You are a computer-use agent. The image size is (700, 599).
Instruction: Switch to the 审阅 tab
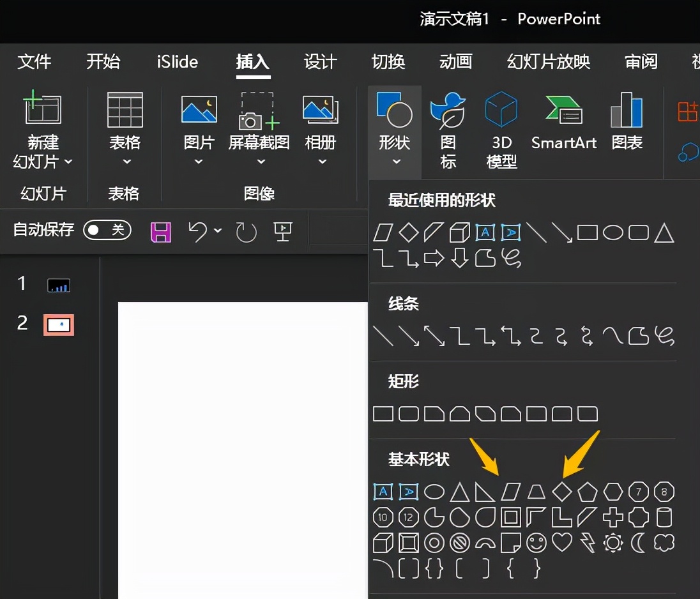click(641, 61)
